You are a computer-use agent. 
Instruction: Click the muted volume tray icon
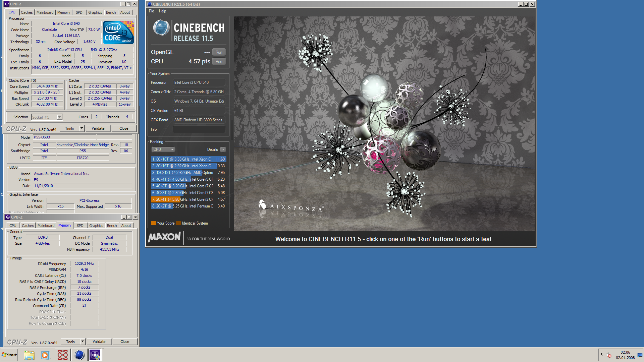pos(609,355)
